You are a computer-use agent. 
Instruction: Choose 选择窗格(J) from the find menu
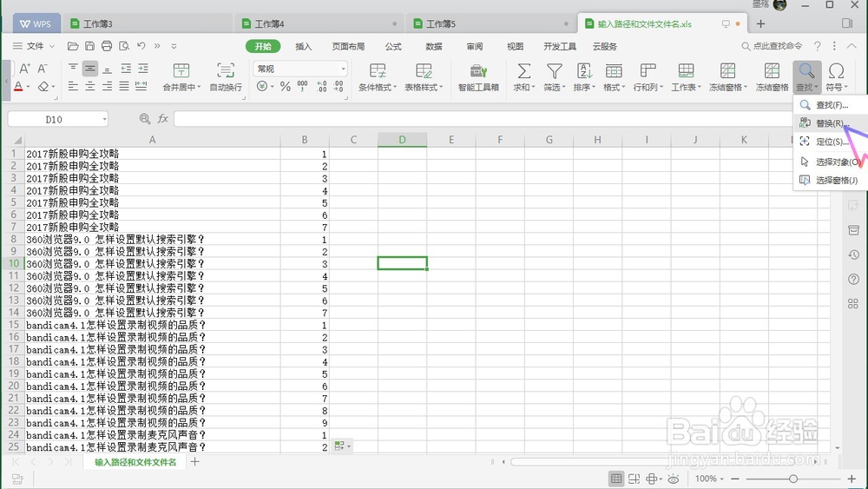click(x=831, y=180)
